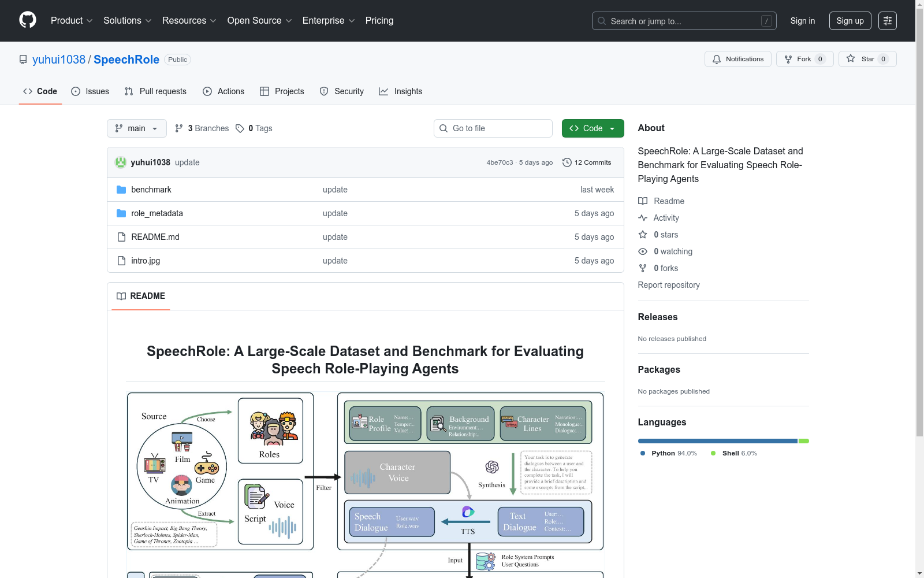Open the commit hash 4be70c3 link
924x578 pixels.
tap(500, 162)
